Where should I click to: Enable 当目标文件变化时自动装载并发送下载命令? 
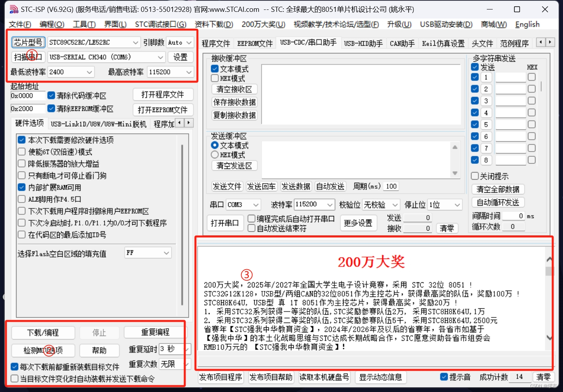[x=15, y=379]
